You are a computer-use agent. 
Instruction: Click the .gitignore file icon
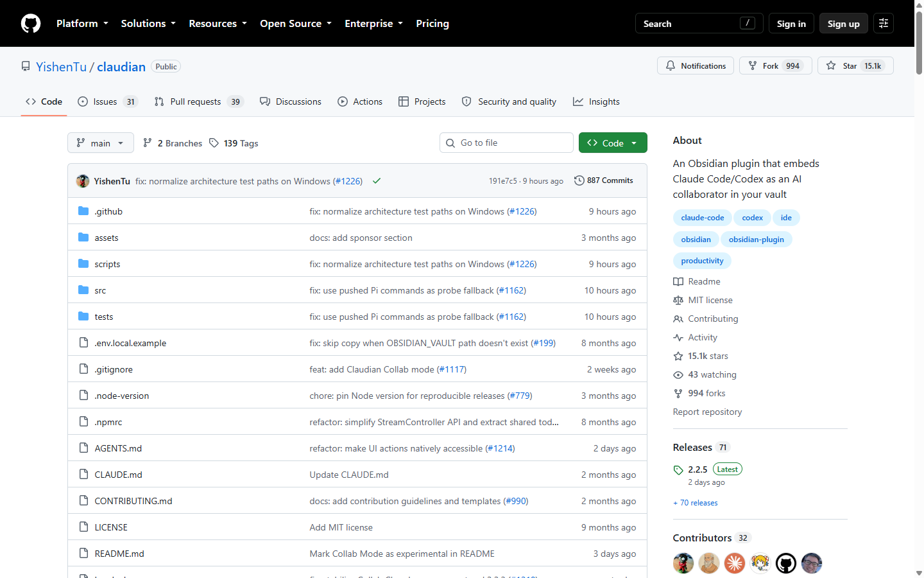click(x=83, y=369)
